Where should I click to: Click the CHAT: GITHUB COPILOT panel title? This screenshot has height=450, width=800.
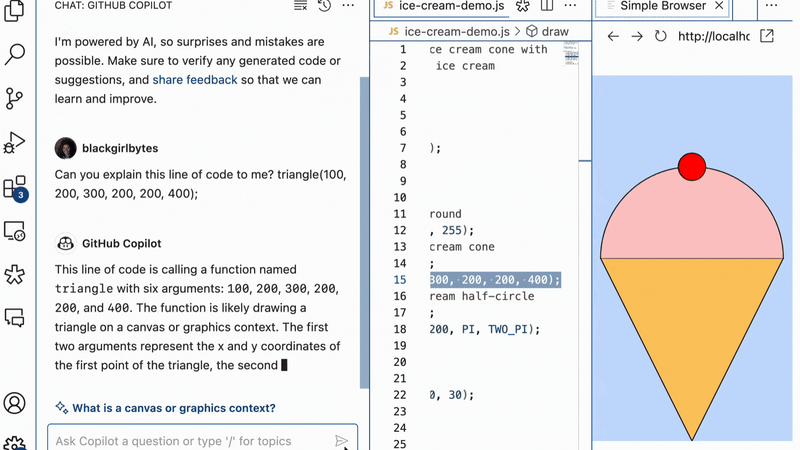[113, 6]
